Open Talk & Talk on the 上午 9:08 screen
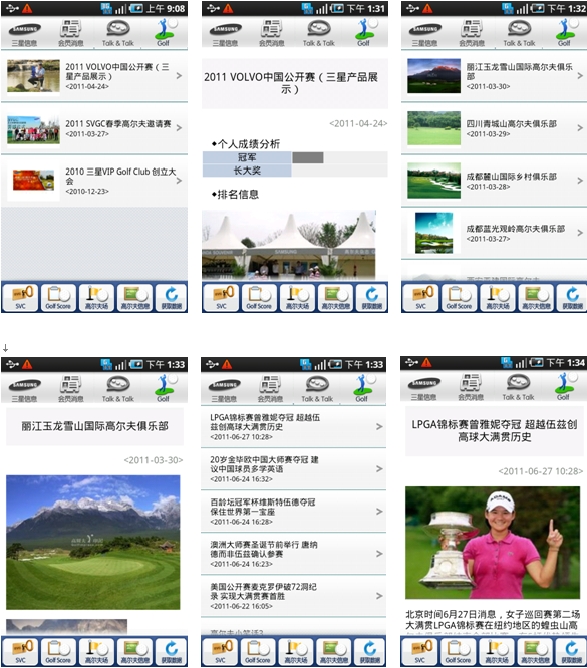 (x=118, y=33)
